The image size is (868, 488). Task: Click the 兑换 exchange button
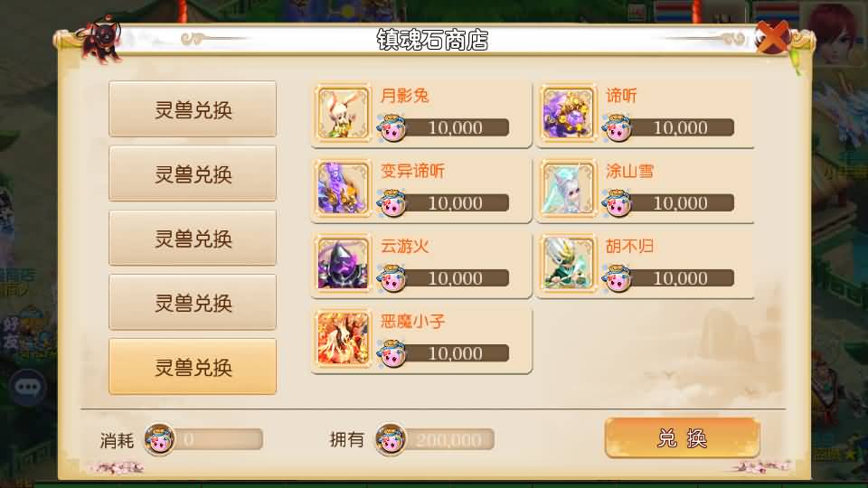[x=682, y=438]
